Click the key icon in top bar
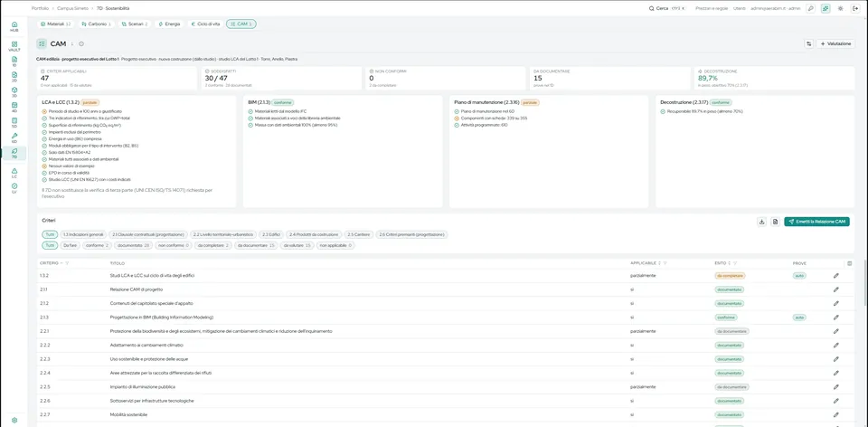868x427 pixels. point(810,8)
